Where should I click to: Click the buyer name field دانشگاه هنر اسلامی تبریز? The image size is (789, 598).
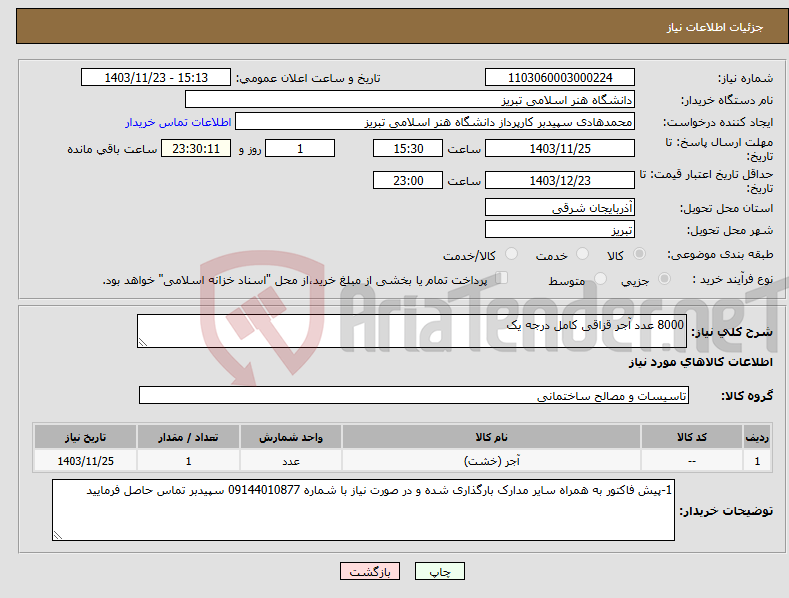(x=410, y=100)
